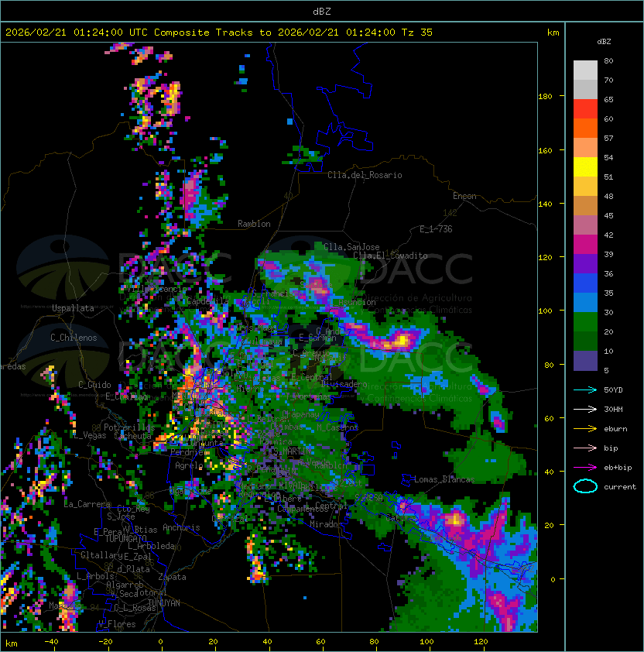This screenshot has height=652, width=644.
Task: Click the 'C_Chilenos' map label
Action: pyautogui.click(x=74, y=337)
